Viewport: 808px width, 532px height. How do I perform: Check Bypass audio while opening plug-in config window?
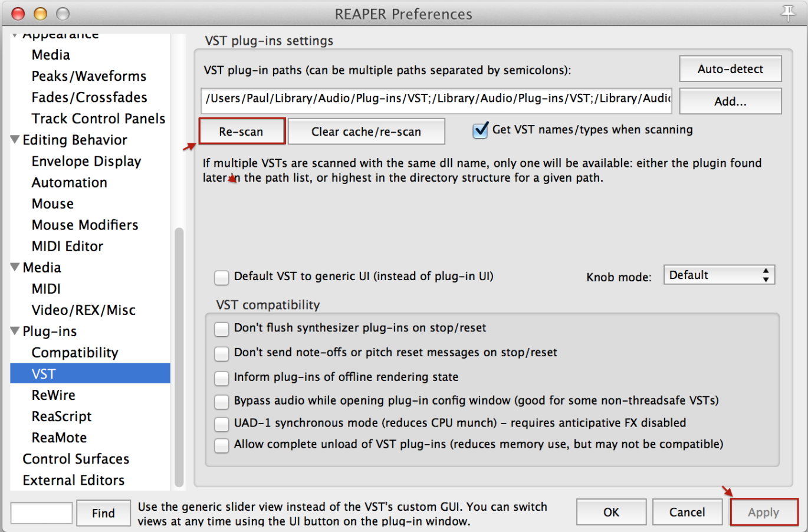[x=222, y=402]
